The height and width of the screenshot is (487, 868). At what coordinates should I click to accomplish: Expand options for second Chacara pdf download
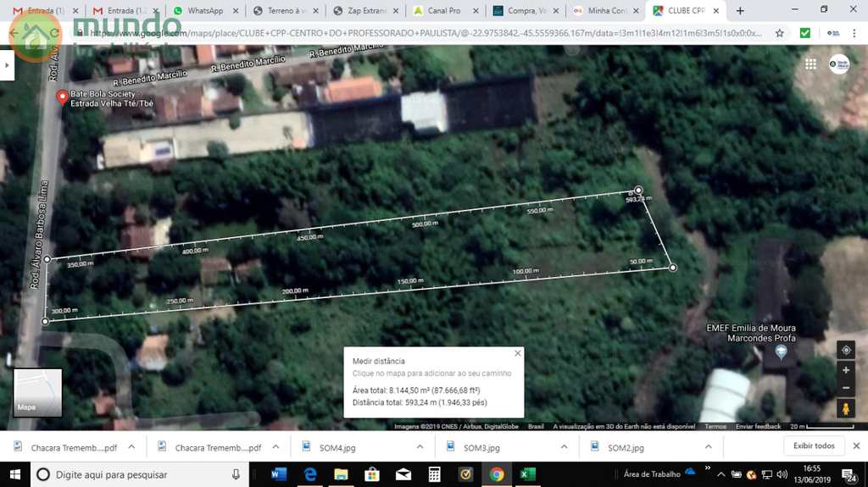pyautogui.click(x=275, y=446)
